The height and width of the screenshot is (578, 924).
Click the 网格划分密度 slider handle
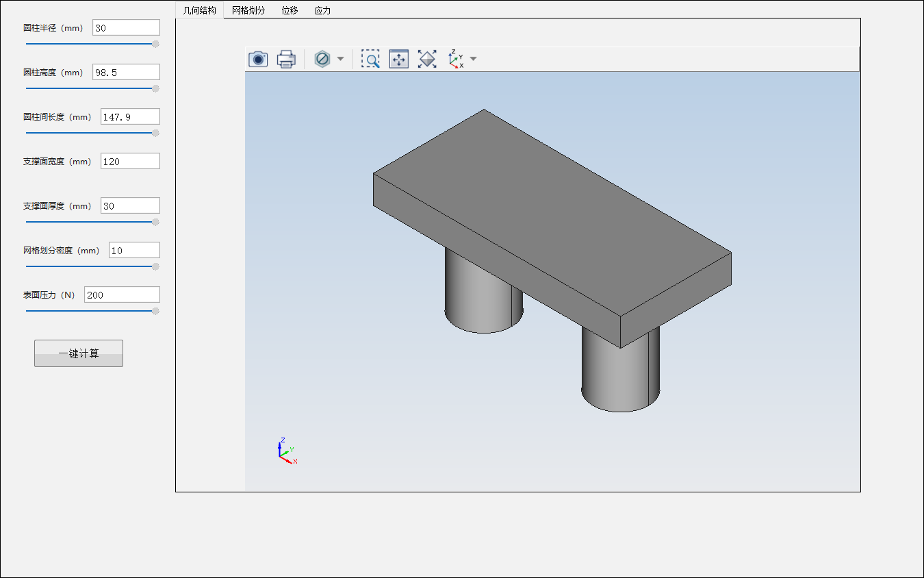tap(155, 266)
